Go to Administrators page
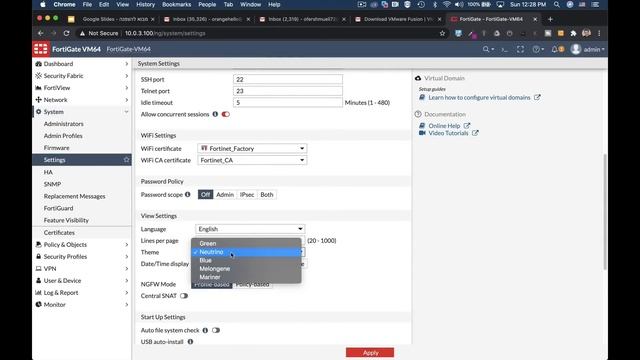Screen dimensions: 640x360 pos(64,124)
